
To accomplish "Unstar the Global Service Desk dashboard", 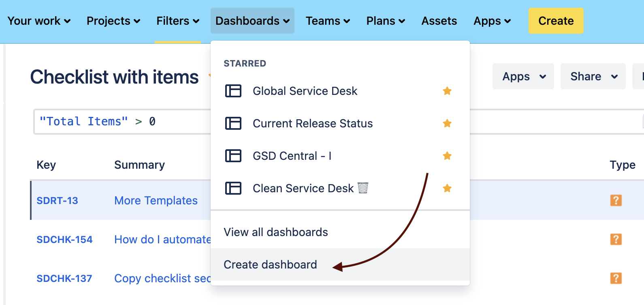I will click(x=447, y=91).
